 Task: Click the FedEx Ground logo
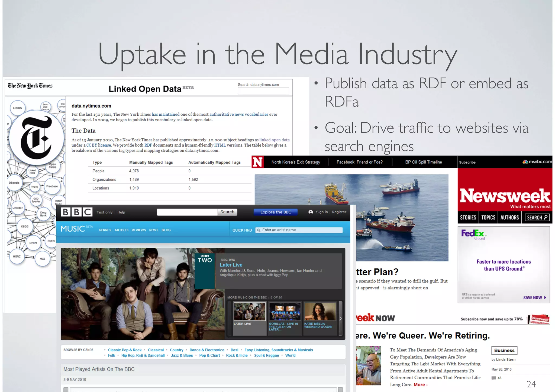(x=473, y=234)
